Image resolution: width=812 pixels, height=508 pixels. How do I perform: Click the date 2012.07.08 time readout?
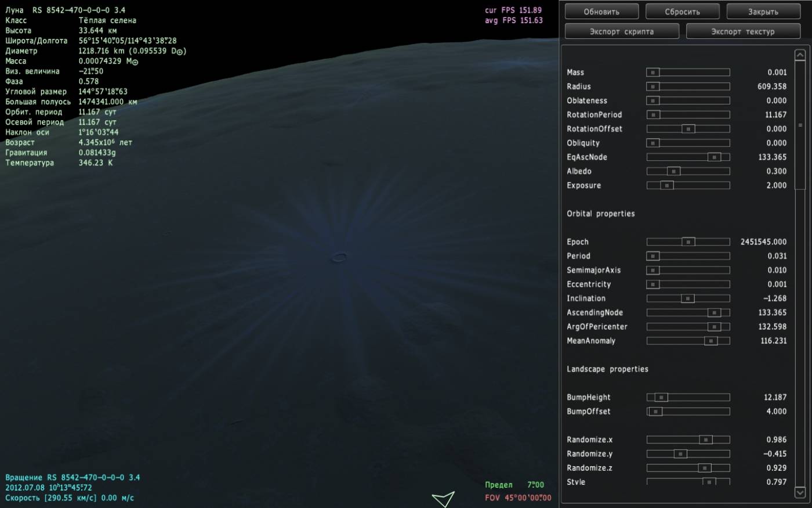[x=49, y=488]
